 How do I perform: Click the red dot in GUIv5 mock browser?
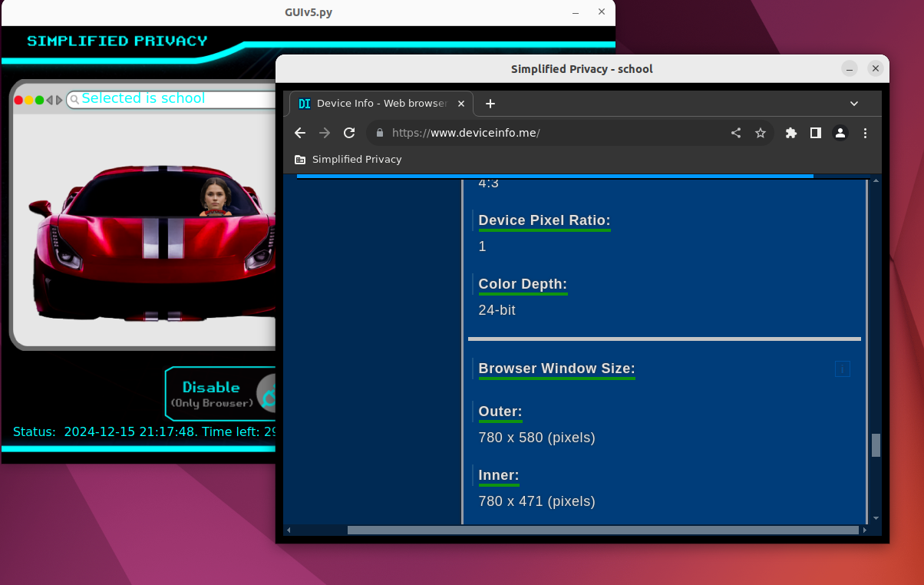pyautogui.click(x=18, y=100)
